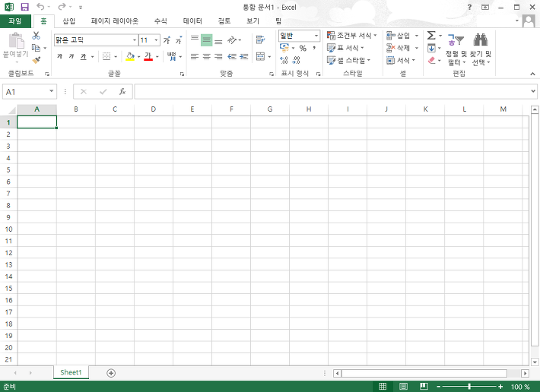Image resolution: width=540 pixels, height=392 pixels.
Task: Click the Undo arrow icon
Action: 40,7
